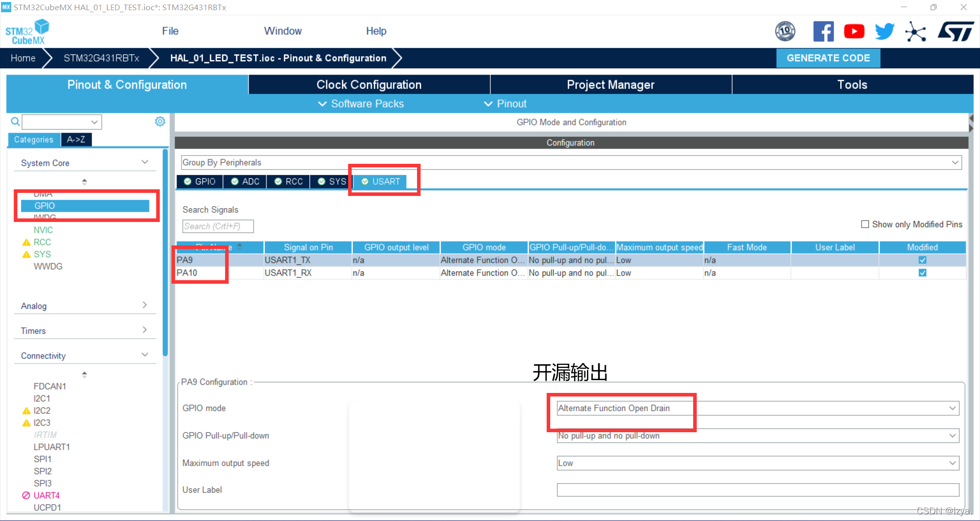Click the Search Signals input field
980x521 pixels.
(x=218, y=227)
